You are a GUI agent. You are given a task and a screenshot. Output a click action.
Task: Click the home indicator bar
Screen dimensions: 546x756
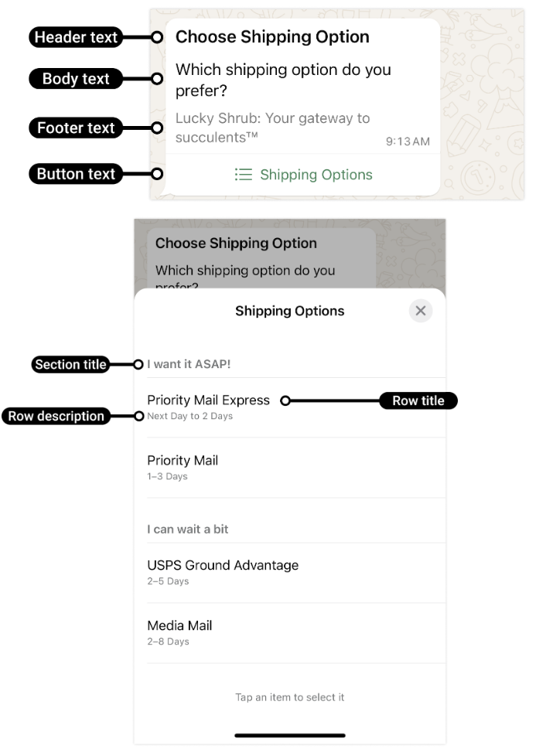(x=290, y=735)
